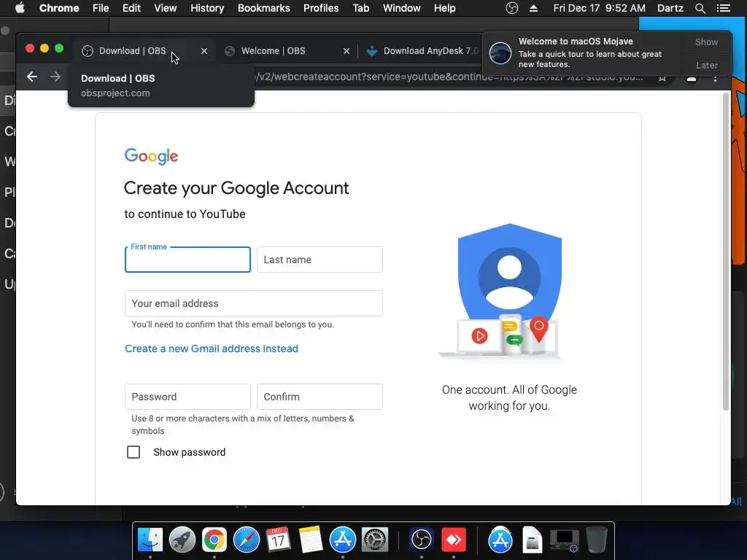Open the monitor icon beside Trash
Viewport: 747px width, 560px height.
pos(564,540)
